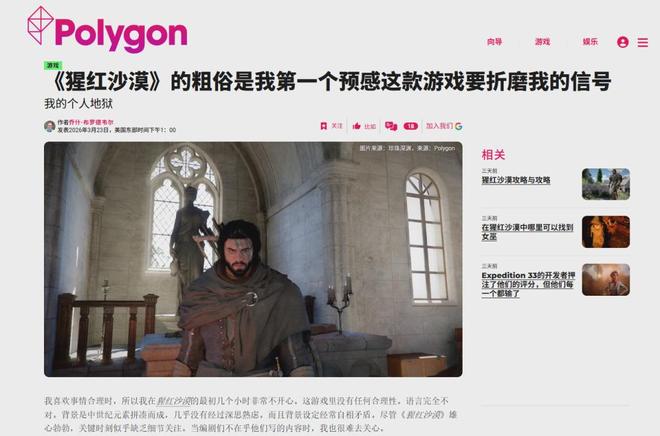
Task: Click the comment count badge 18
Action: click(x=410, y=126)
